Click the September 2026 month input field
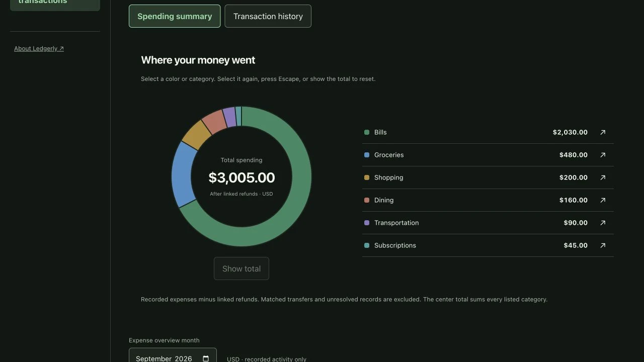Viewport: 644px width, 362px height. pyautogui.click(x=173, y=355)
